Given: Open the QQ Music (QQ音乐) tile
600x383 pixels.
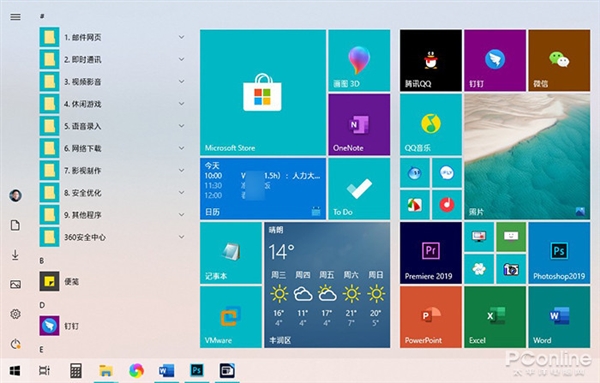Looking at the screenshot, I should coord(431,125).
